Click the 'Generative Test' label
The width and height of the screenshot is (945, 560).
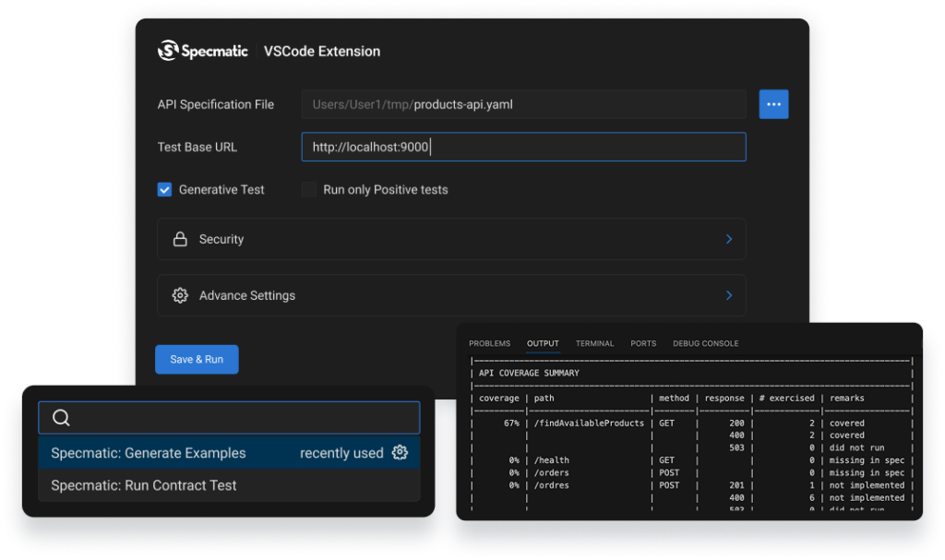(x=221, y=189)
